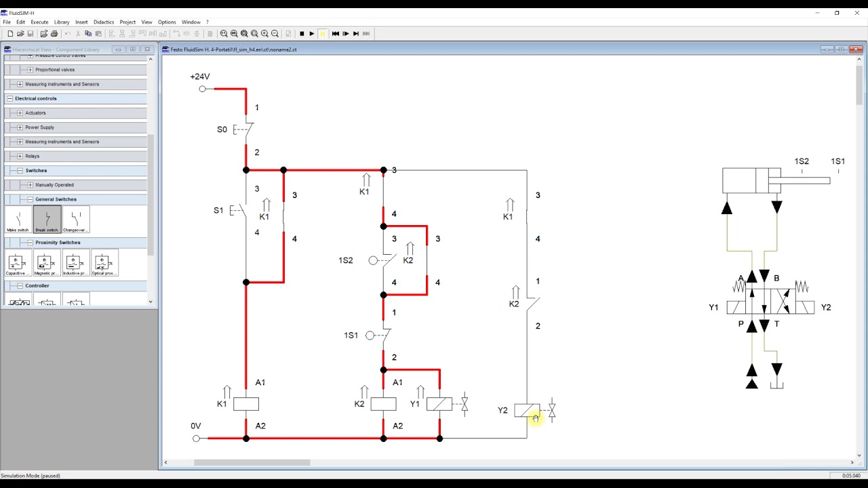Open the File menu
Image resolution: width=868 pixels, height=488 pixels.
click(x=7, y=22)
